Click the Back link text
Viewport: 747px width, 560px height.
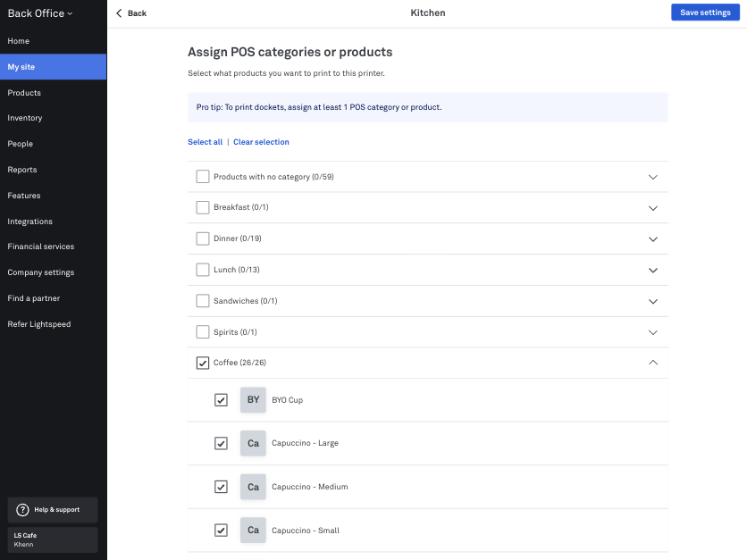click(x=137, y=13)
